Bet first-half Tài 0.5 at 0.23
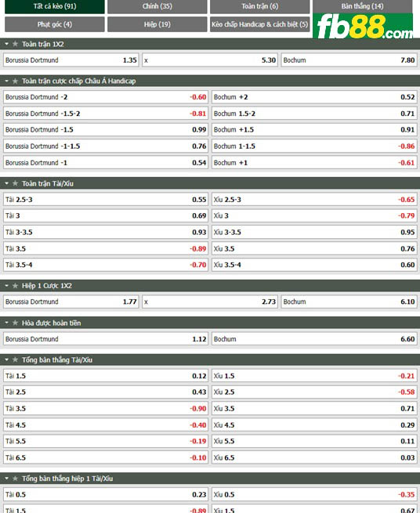Viewport: 420px width, 513px height. point(106,495)
